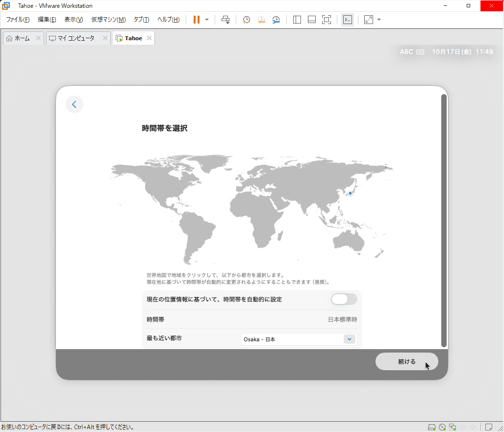Enable automatic time zone by location
This screenshot has width=504, height=432.
[344, 299]
